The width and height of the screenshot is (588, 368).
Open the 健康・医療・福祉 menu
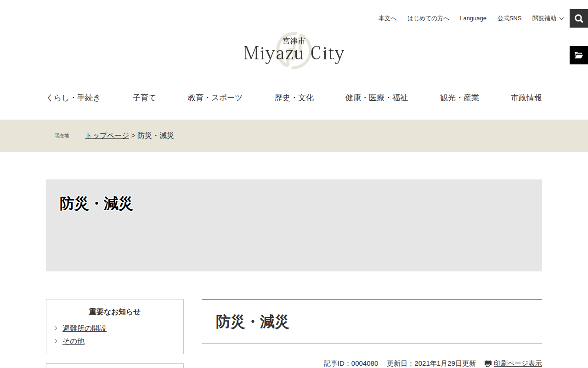pos(377,98)
